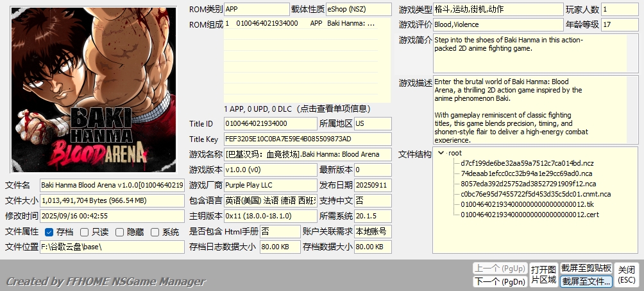The height and width of the screenshot is (291, 644).
Task: Click the 游戏名称 game name field
Action: click(308, 154)
